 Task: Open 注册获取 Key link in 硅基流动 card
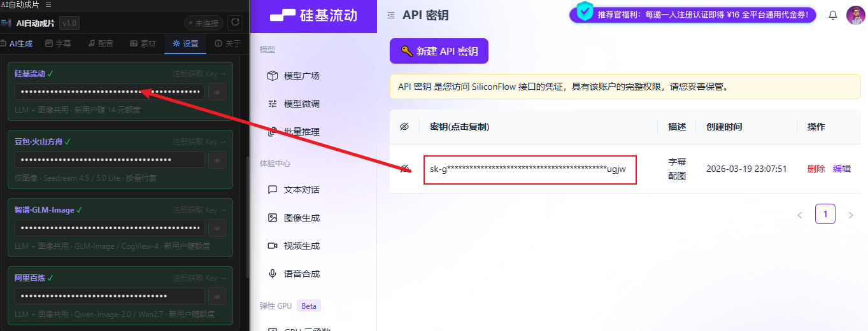pos(199,74)
